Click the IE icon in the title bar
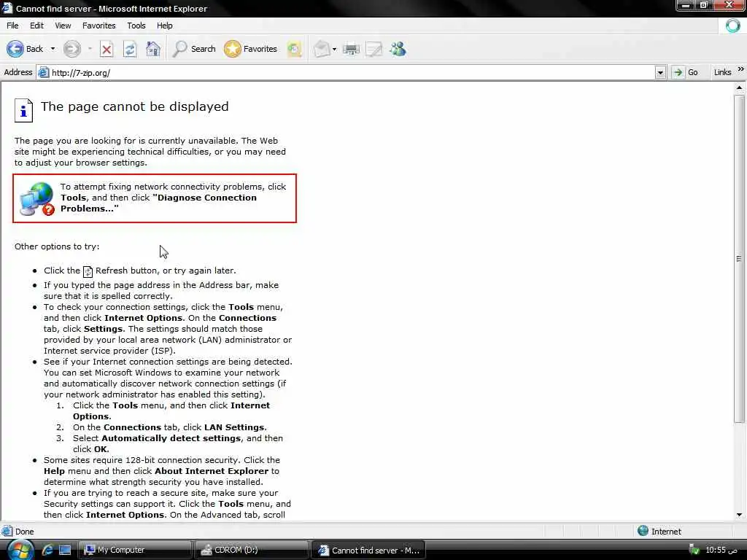The width and height of the screenshot is (747, 560). tap(7, 8)
